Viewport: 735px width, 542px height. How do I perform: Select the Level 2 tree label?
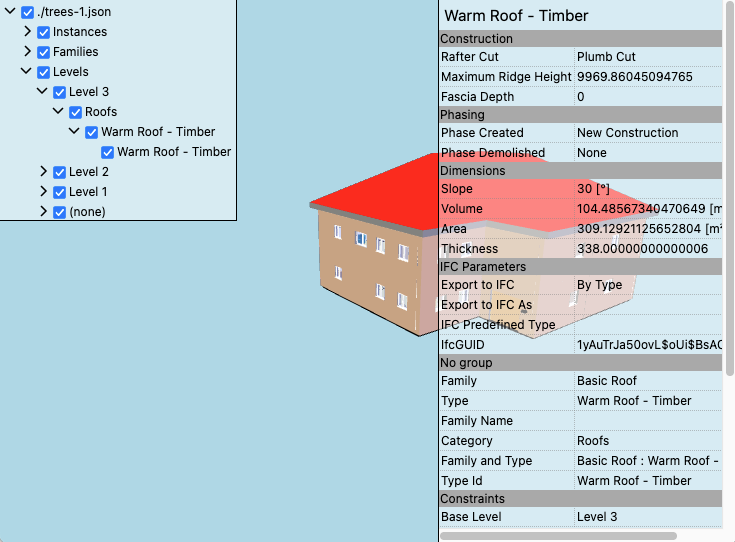coord(89,172)
